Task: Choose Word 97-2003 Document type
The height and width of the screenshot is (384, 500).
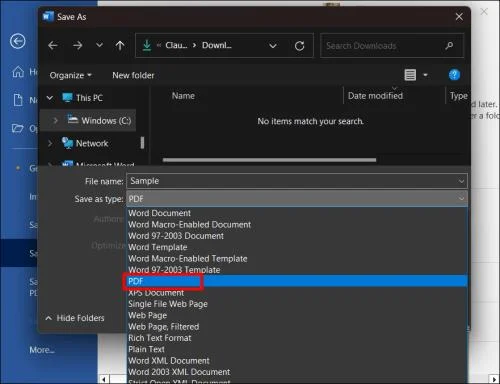Action: 176,236
